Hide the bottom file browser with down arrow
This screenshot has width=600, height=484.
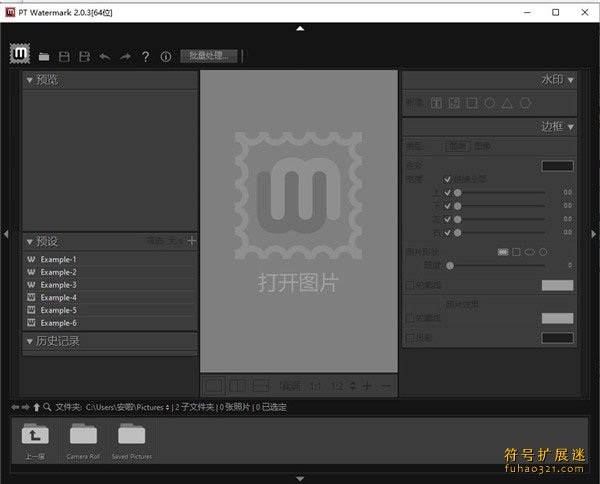click(x=300, y=478)
